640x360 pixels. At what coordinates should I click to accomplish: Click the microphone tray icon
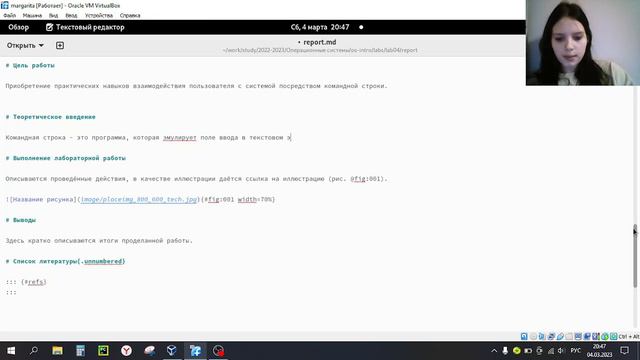[x=505, y=351]
